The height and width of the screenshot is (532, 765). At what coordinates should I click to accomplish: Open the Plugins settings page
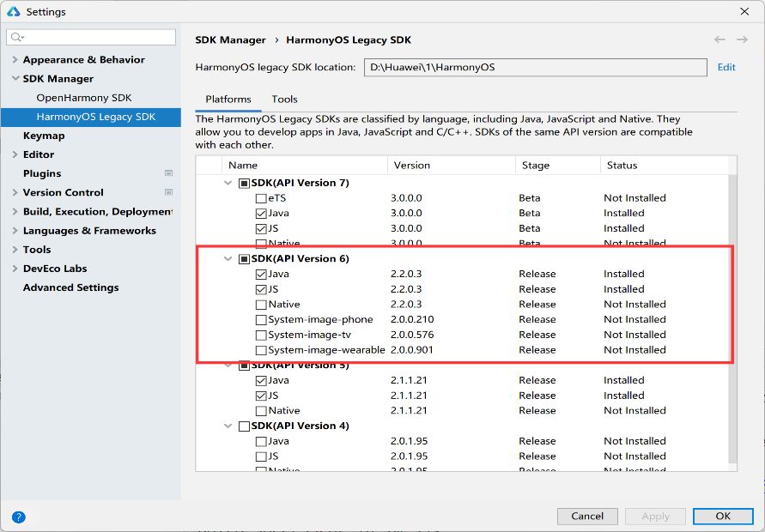pyautogui.click(x=42, y=173)
